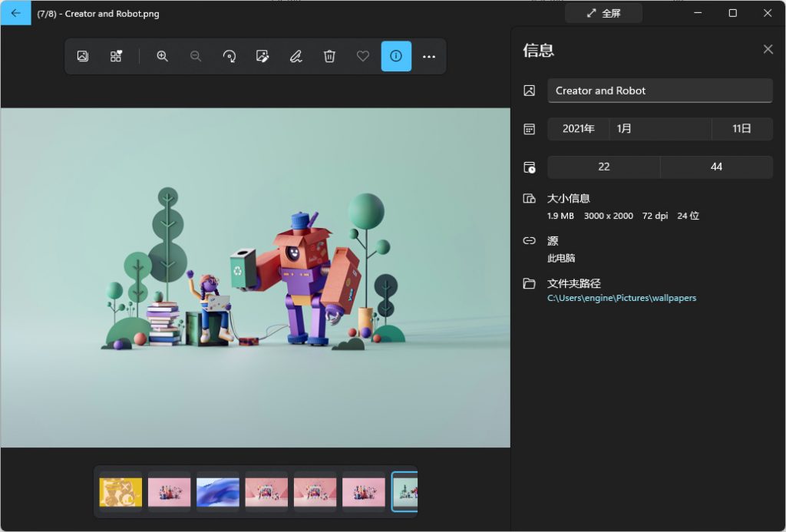This screenshot has height=532, width=786.
Task: Click the clock icon beside the time
Action: [530, 167]
